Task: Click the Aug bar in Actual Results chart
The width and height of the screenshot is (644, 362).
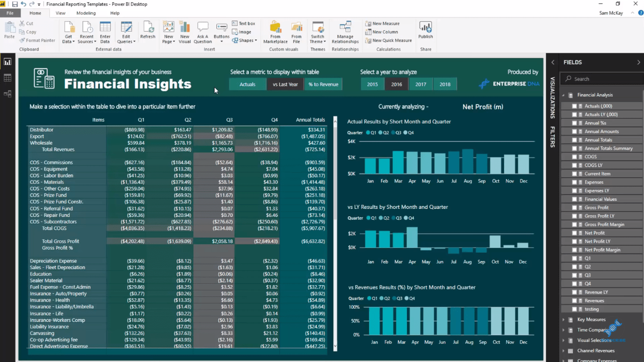Action: tap(468, 161)
